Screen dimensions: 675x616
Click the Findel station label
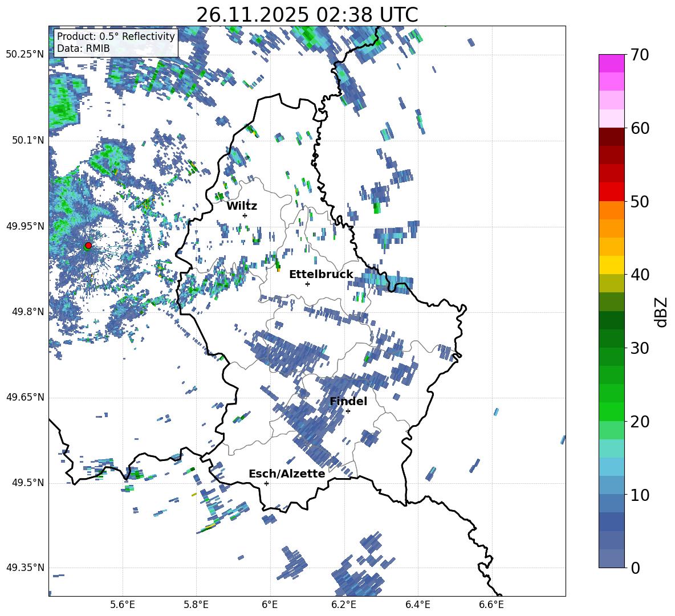coord(348,401)
